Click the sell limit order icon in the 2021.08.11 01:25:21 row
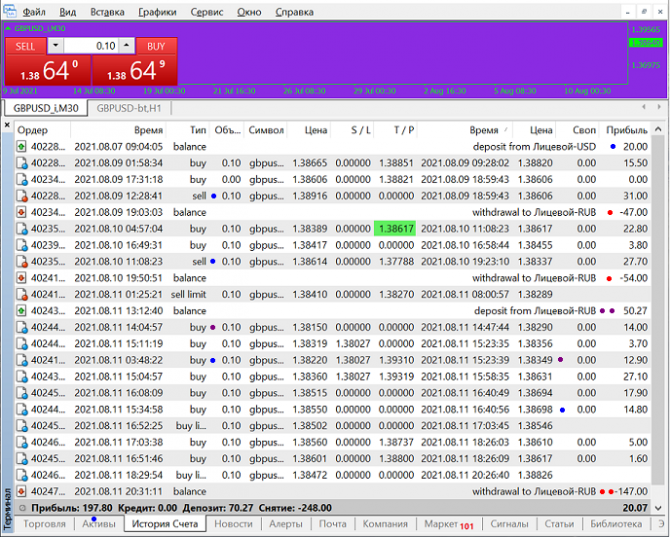The height and width of the screenshot is (537, 670). pyautogui.click(x=21, y=294)
